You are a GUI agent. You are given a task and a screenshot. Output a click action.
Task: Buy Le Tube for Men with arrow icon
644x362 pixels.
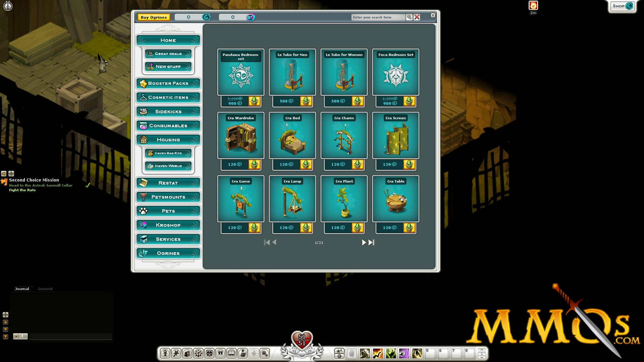306,101
